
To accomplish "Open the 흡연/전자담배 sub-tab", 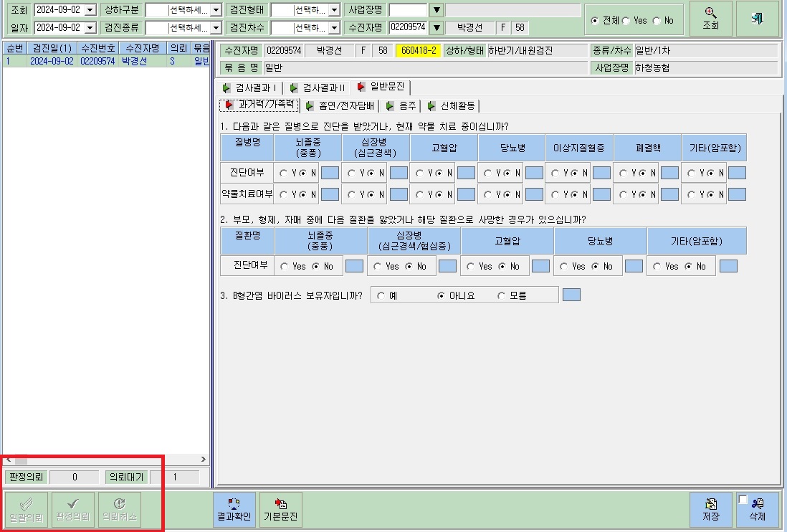I will click(x=340, y=106).
